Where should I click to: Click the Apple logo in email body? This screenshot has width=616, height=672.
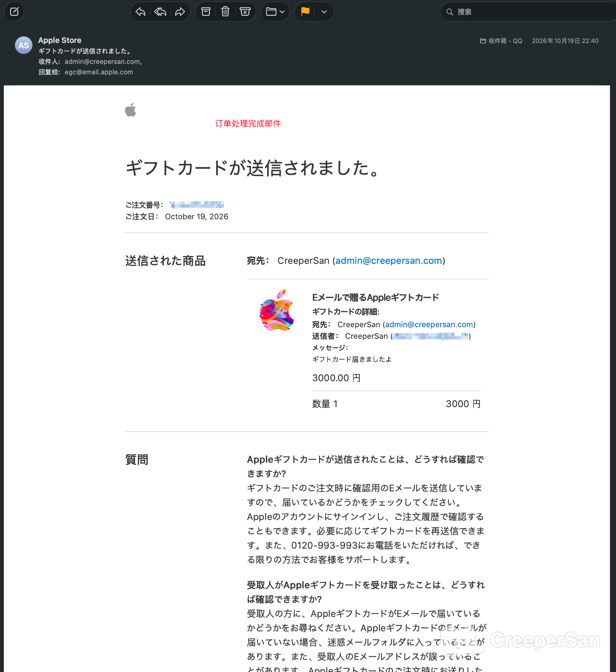tap(131, 110)
